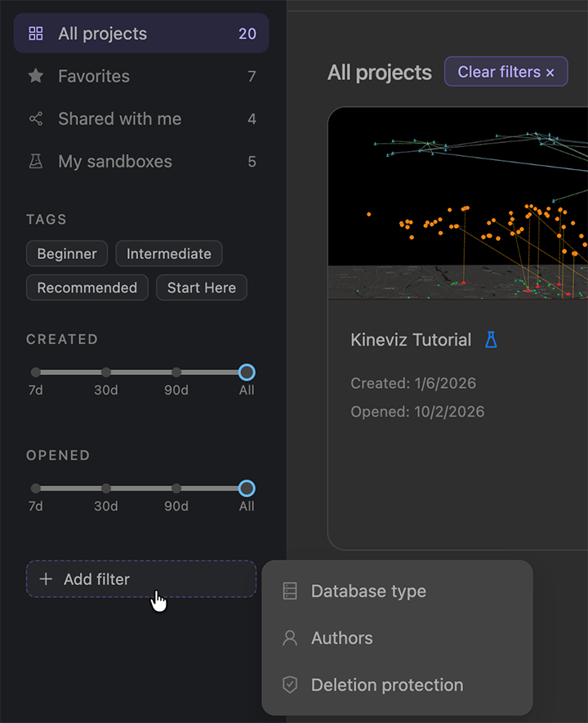Click the Created: 1/6/2026 text
This screenshot has width=588, height=723.
click(x=413, y=383)
